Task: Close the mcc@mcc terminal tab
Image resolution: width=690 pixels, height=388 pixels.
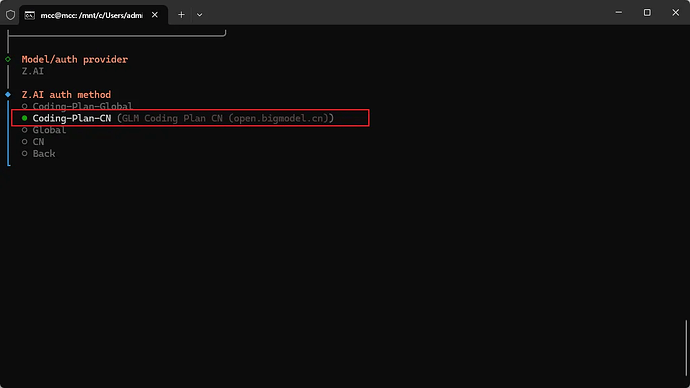Action: tap(155, 15)
